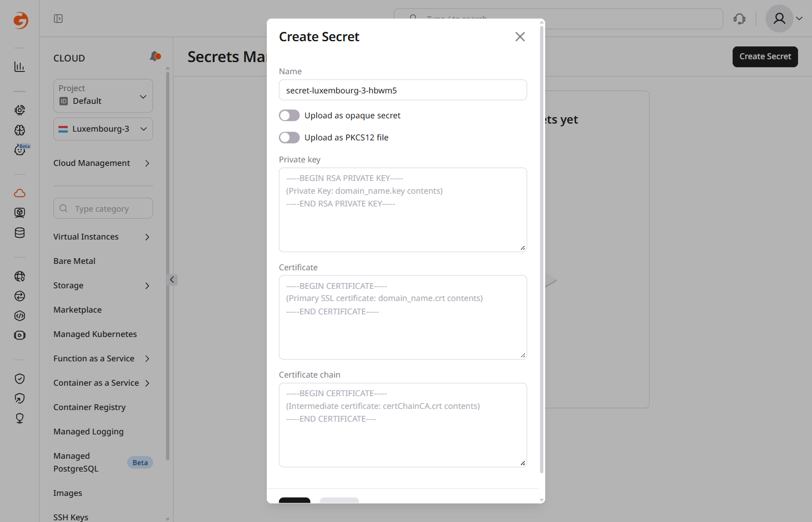The width and height of the screenshot is (812, 522).
Task: Open the shield with arrow icon
Action: 20,398
